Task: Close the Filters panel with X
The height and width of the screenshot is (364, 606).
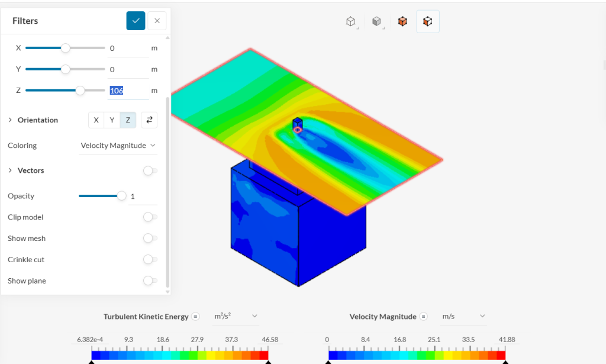Action: click(x=157, y=21)
